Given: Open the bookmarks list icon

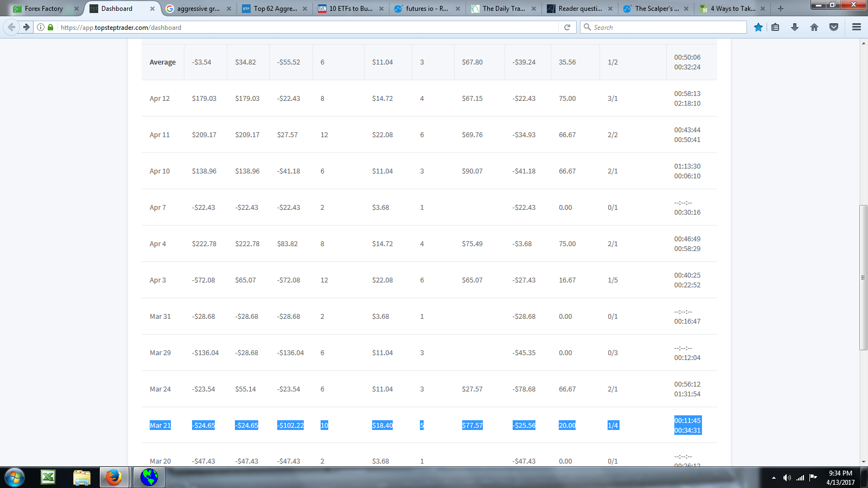Looking at the screenshot, I should coord(775,27).
